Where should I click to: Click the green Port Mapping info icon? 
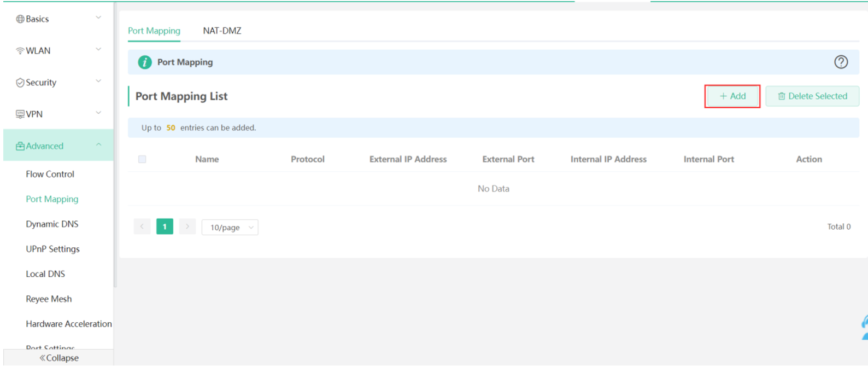[145, 62]
